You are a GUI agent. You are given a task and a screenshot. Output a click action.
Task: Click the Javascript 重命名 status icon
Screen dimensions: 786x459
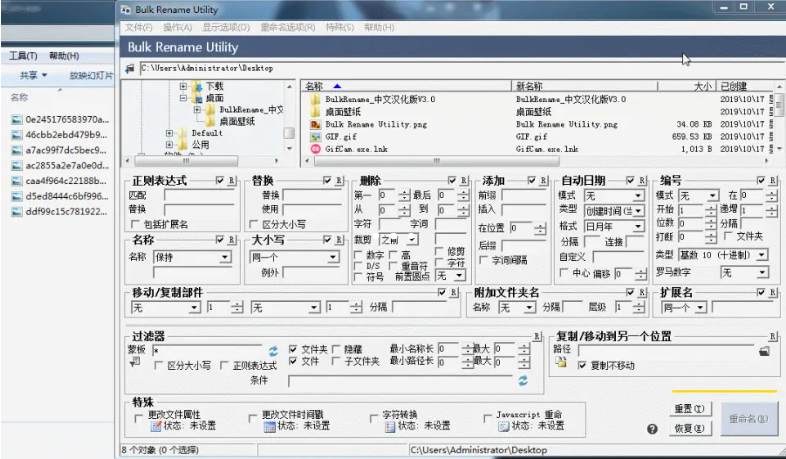click(x=504, y=426)
